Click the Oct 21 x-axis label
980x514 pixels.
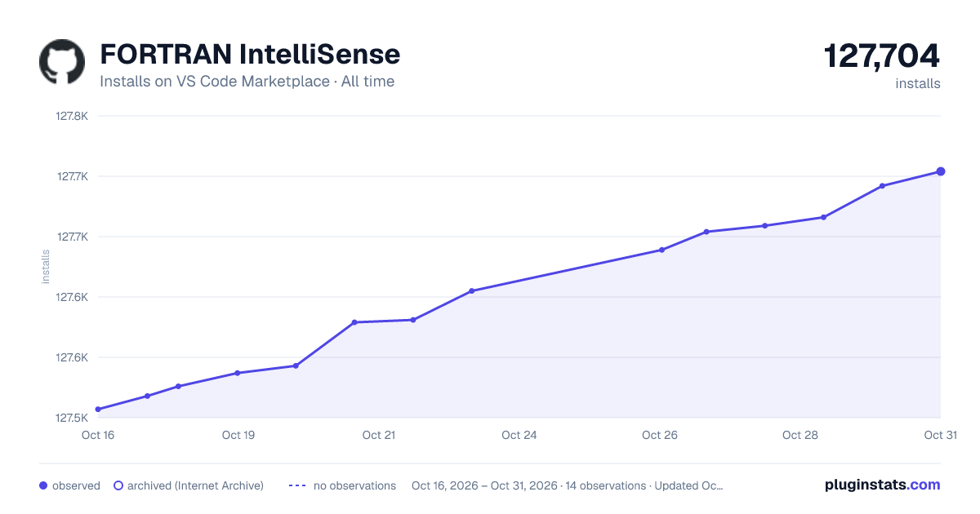pyautogui.click(x=379, y=435)
